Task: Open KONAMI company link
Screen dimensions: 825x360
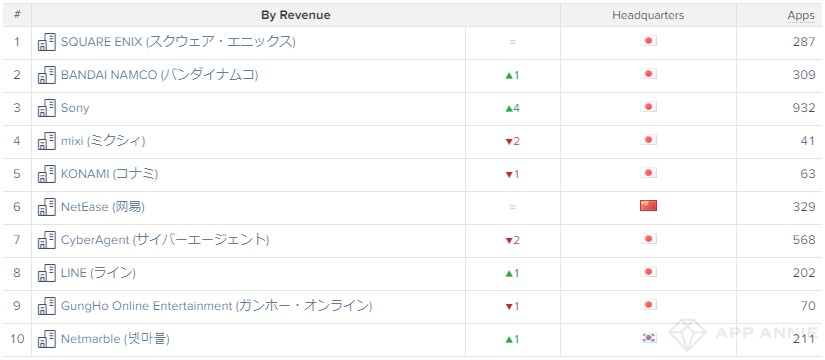Action: [109, 174]
